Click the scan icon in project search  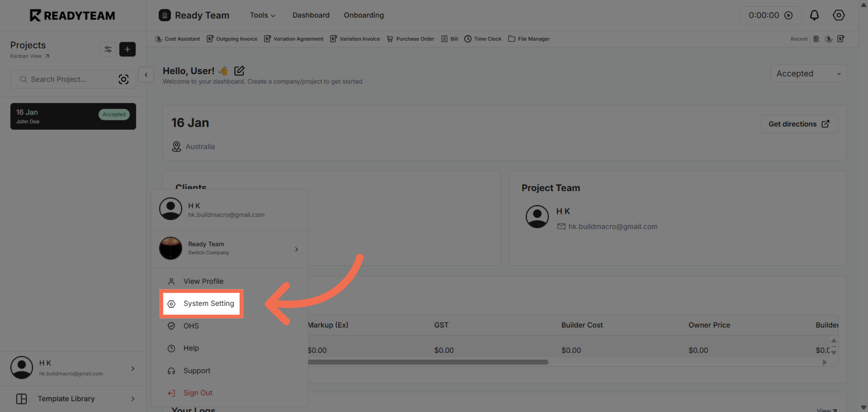pos(124,79)
